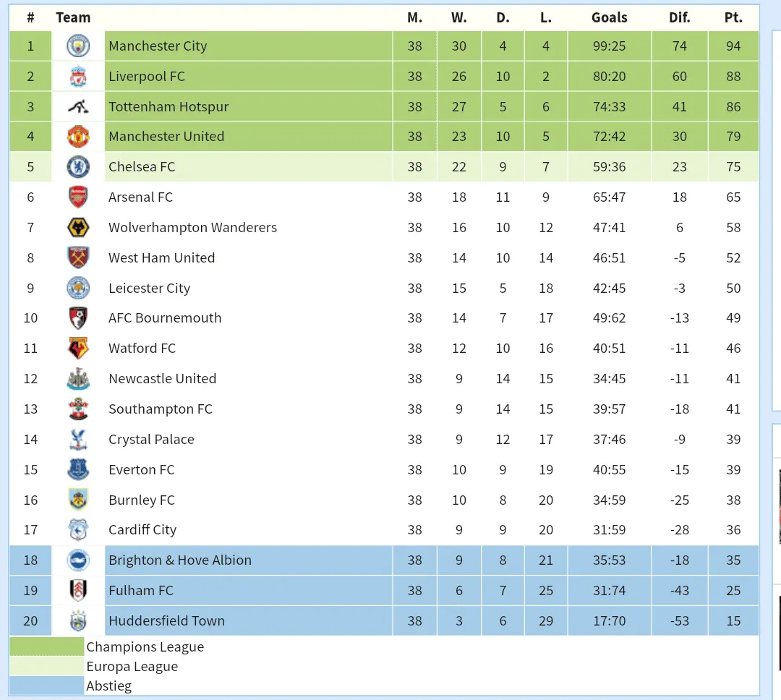The height and width of the screenshot is (700, 781).
Task: Click the Manchester United club crest
Action: tap(78, 137)
